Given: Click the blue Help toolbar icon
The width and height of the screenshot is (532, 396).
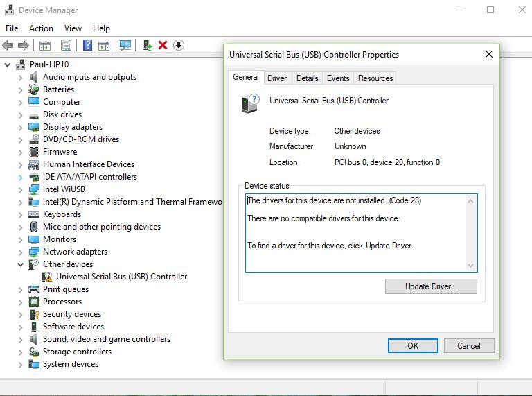Looking at the screenshot, I should pyautogui.click(x=87, y=45).
